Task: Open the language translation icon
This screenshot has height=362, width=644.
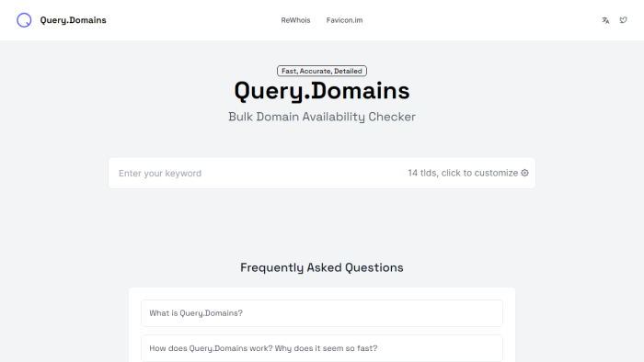Action: pos(605,20)
